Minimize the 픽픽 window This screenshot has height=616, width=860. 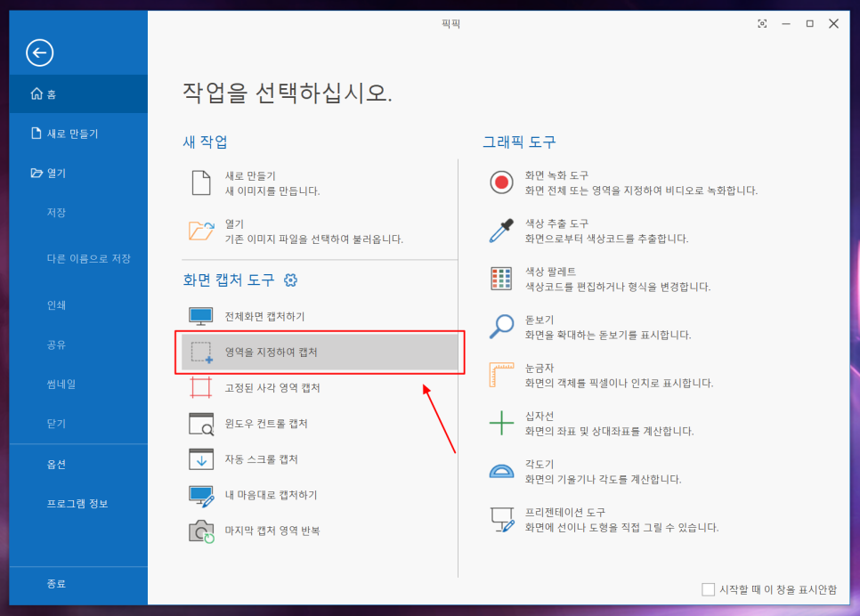786,23
